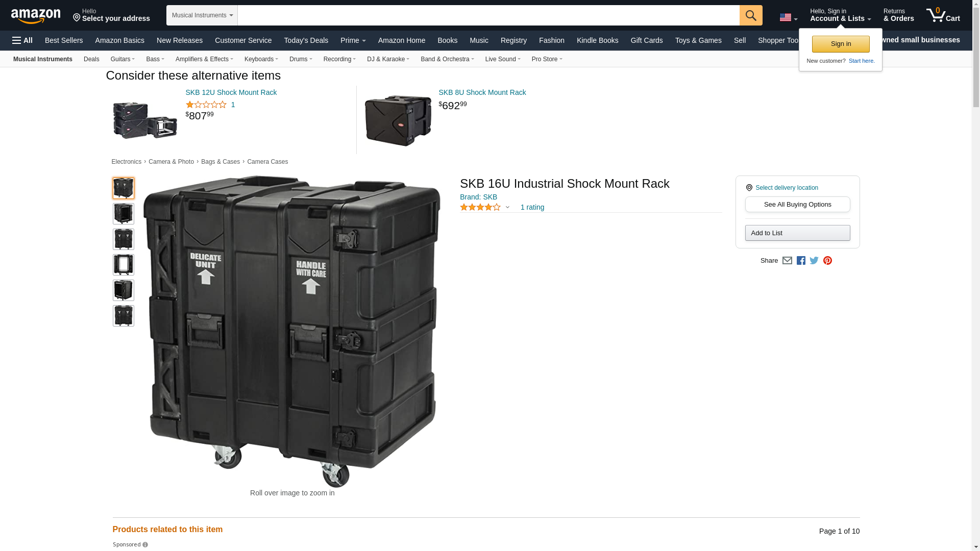Viewport: 980px width, 551px height.
Task: Expand the star rating breakdown chevron
Action: point(507,207)
